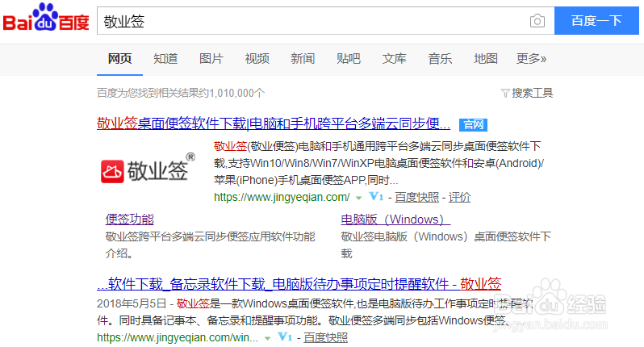The image size is (644, 347).
Task: Open the 音乐 tab
Action: [440, 59]
